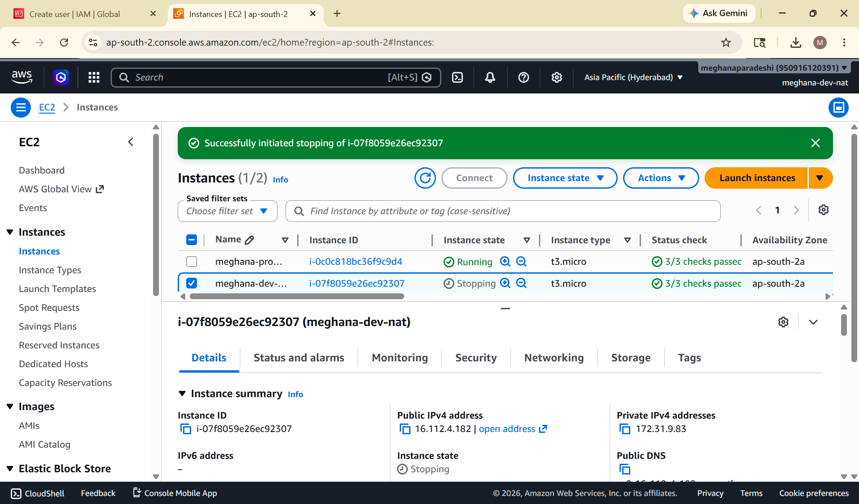Switch to the Tags tab
Screen dimensions: 859x504
[x=689, y=358]
